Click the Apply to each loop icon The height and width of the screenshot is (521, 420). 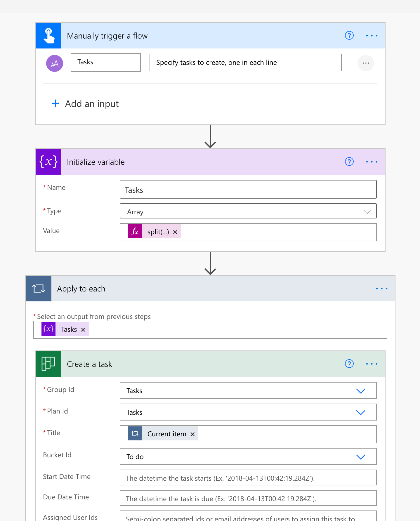(39, 289)
